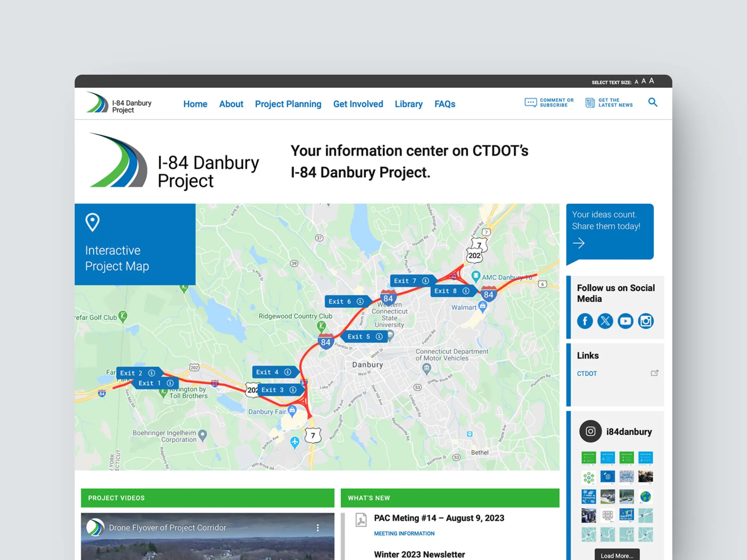This screenshot has width=747, height=560.
Task: Click the Exit 7 label on the map
Action: (x=405, y=281)
